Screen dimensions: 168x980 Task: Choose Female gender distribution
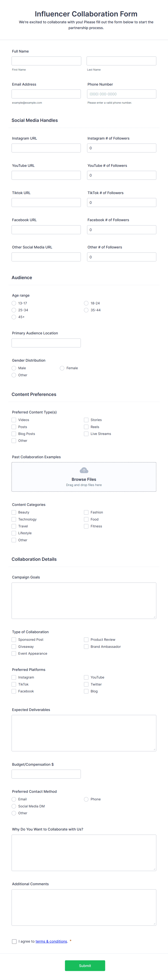click(62, 368)
